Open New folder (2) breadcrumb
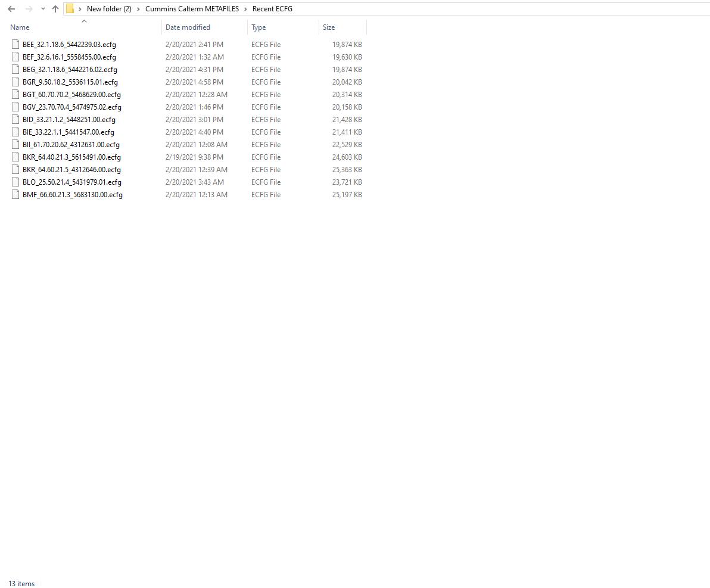 [x=109, y=8]
